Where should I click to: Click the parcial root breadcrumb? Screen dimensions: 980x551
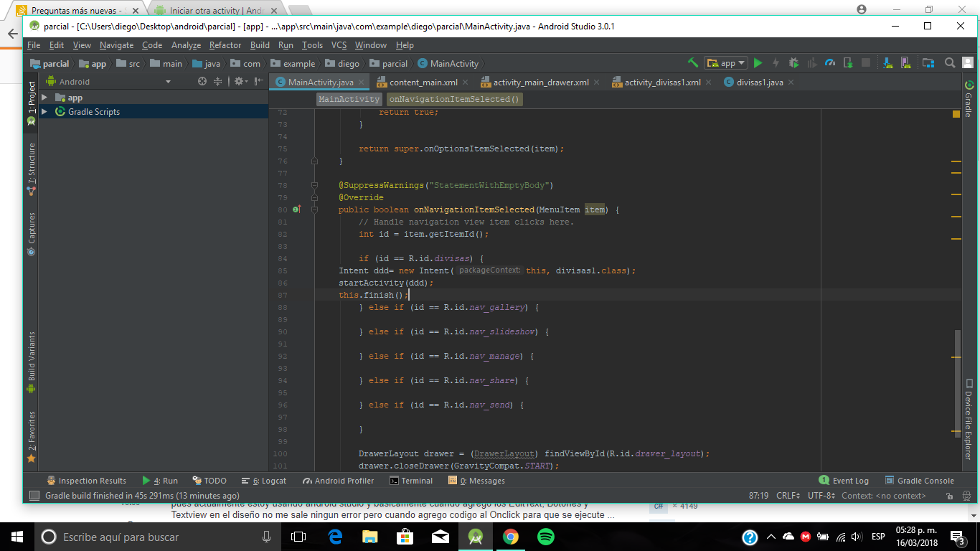[50, 63]
